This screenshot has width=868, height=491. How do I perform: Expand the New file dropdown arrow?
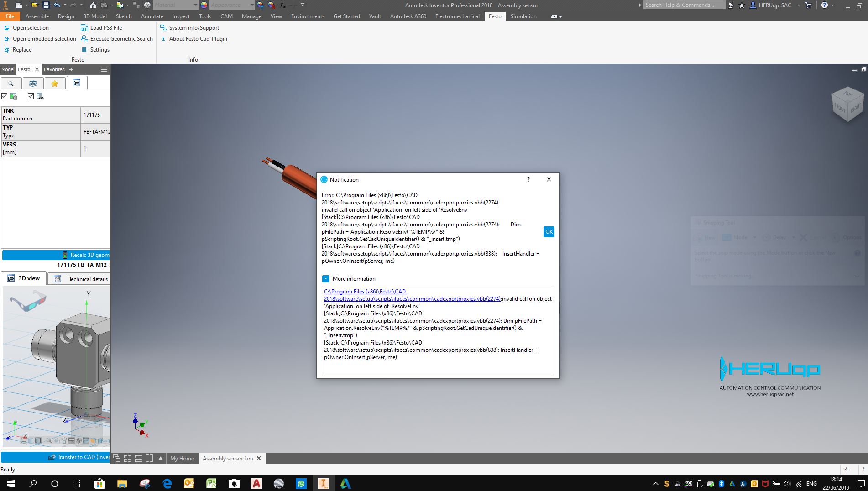click(x=26, y=5)
